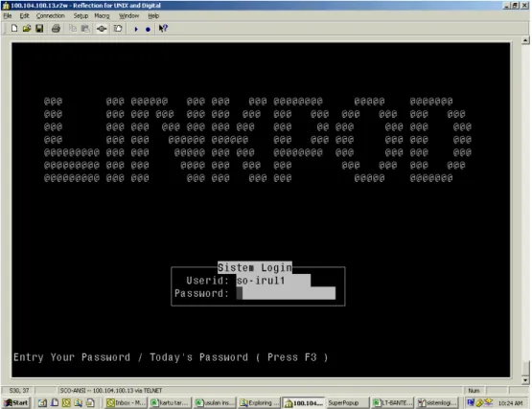The width and height of the screenshot is (532, 409).
Task: Open the Window menu
Action: (129, 16)
